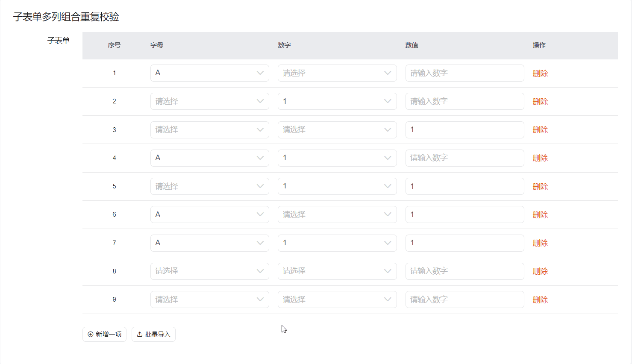Open the 字母 dropdown in row 9

click(210, 299)
